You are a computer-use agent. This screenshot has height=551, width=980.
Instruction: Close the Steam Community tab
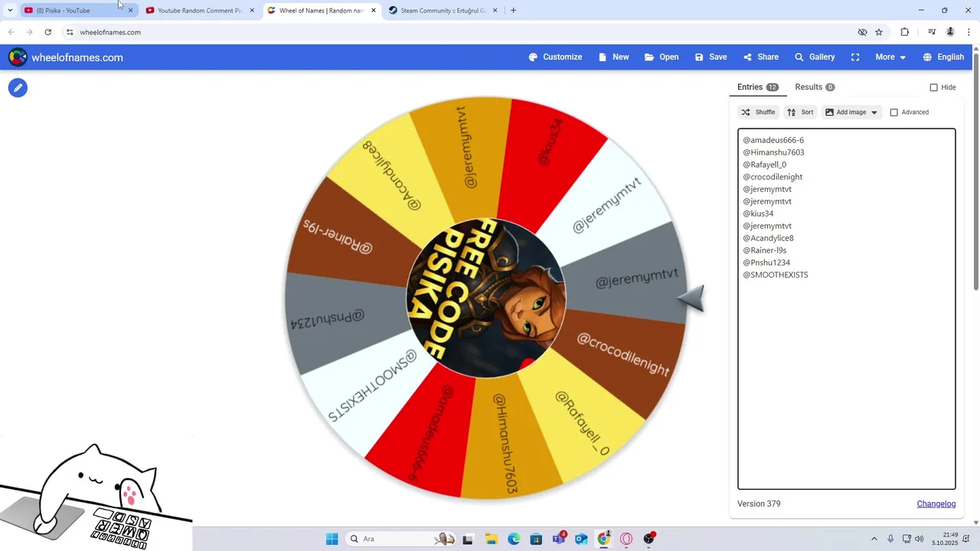pos(495,11)
